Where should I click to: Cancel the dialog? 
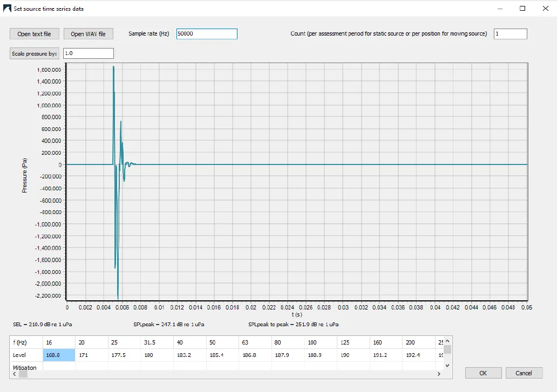(524, 373)
